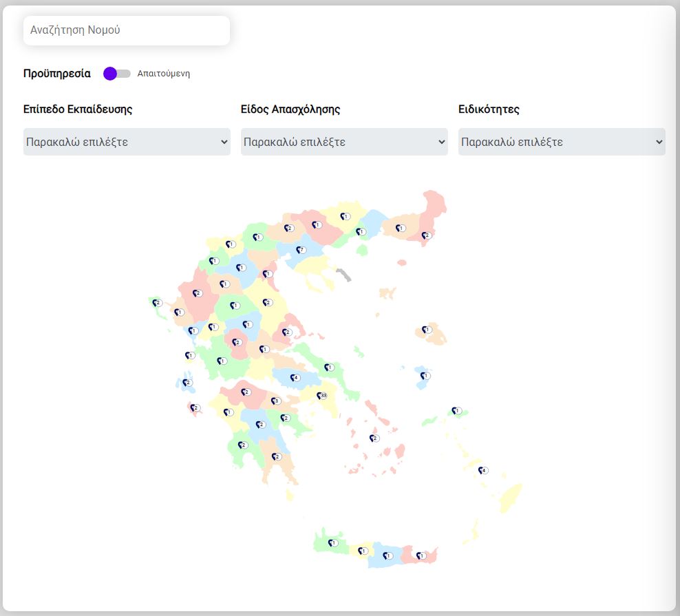Click the Lesbos island marker
Viewport: 680px width, 616px height.
click(426, 330)
